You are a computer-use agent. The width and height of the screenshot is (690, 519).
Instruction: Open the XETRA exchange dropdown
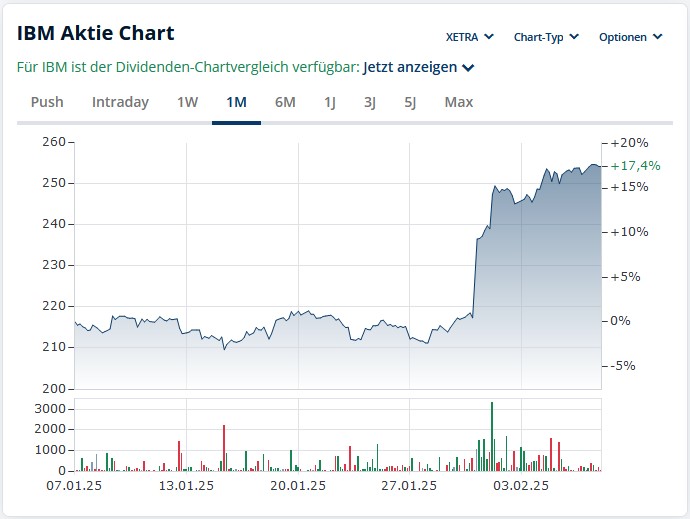pos(469,37)
